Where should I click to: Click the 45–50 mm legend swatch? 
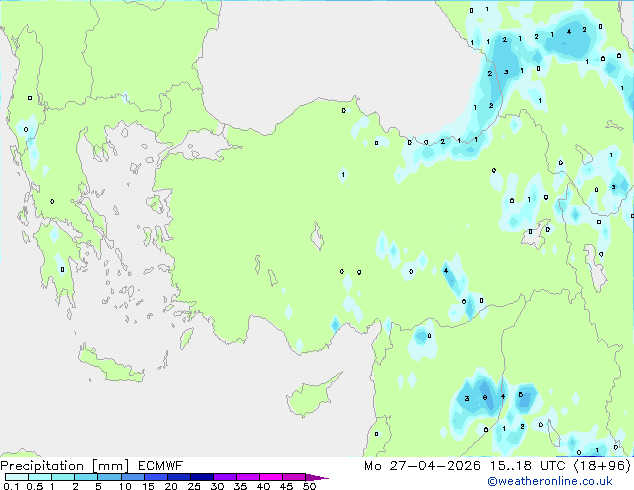294,477
